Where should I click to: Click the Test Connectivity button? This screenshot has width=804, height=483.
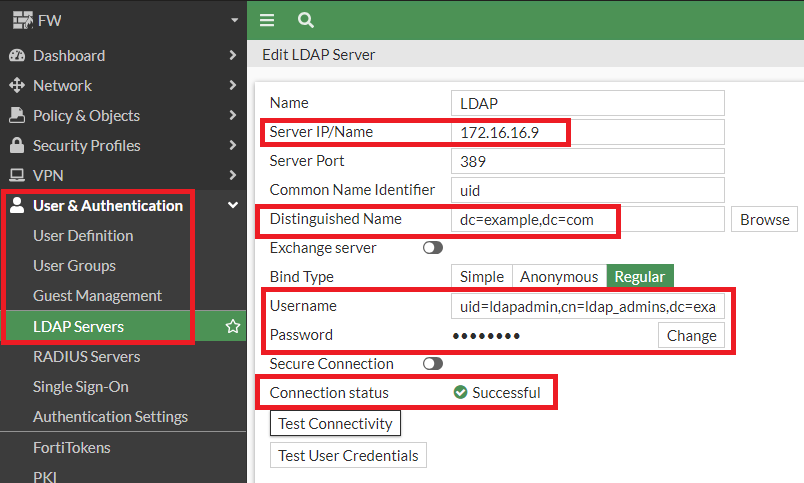click(335, 424)
